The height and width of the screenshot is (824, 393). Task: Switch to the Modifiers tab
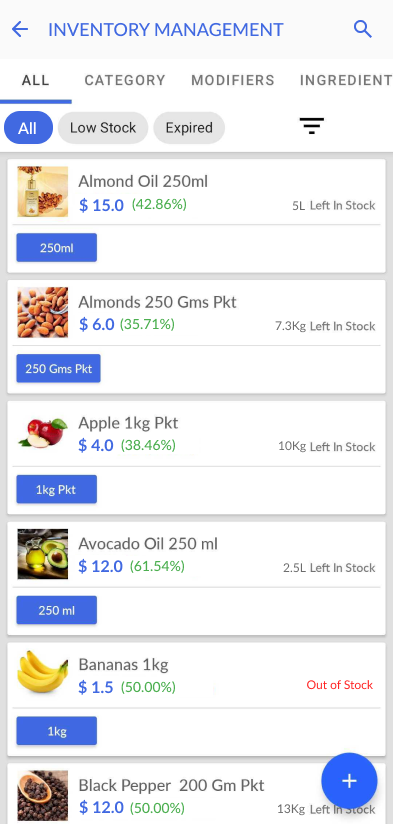[x=233, y=80]
